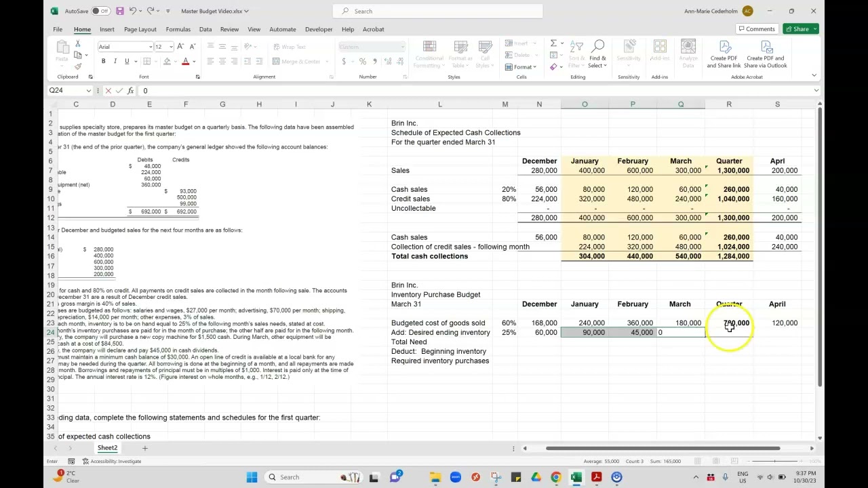
Task: Open the Font settings dialog launcher
Action: 197,77
